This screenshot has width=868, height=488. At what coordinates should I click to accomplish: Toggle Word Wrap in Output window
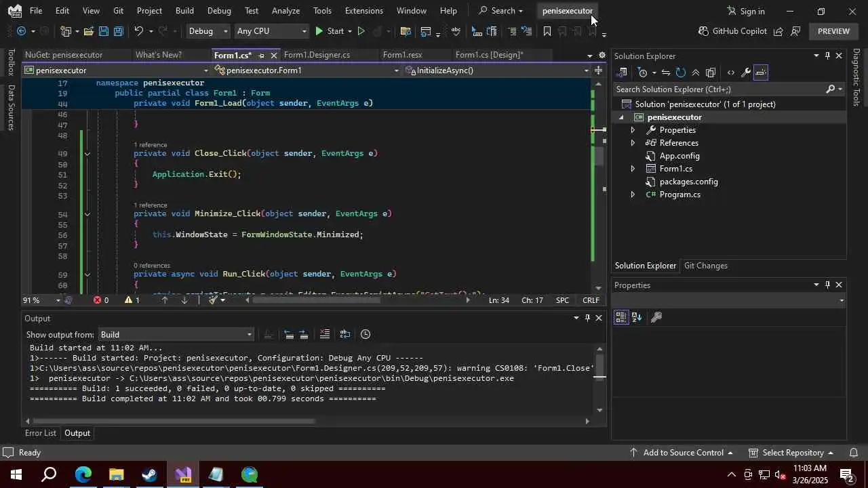click(345, 334)
